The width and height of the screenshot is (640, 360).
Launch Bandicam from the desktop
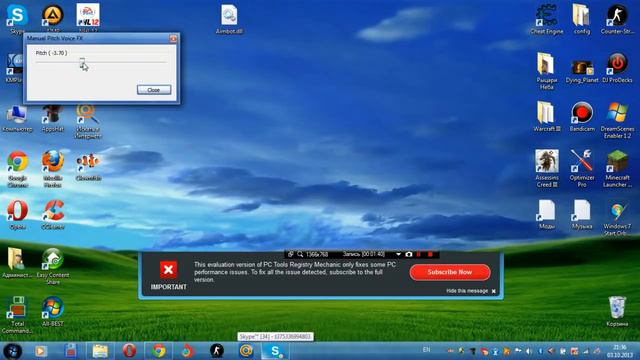tap(582, 116)
